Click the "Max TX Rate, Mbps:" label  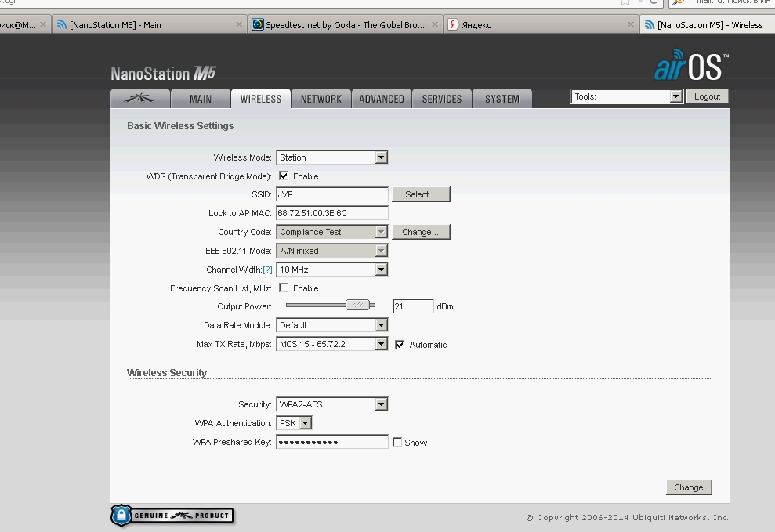pyautogui.click(x=234, y=344)
